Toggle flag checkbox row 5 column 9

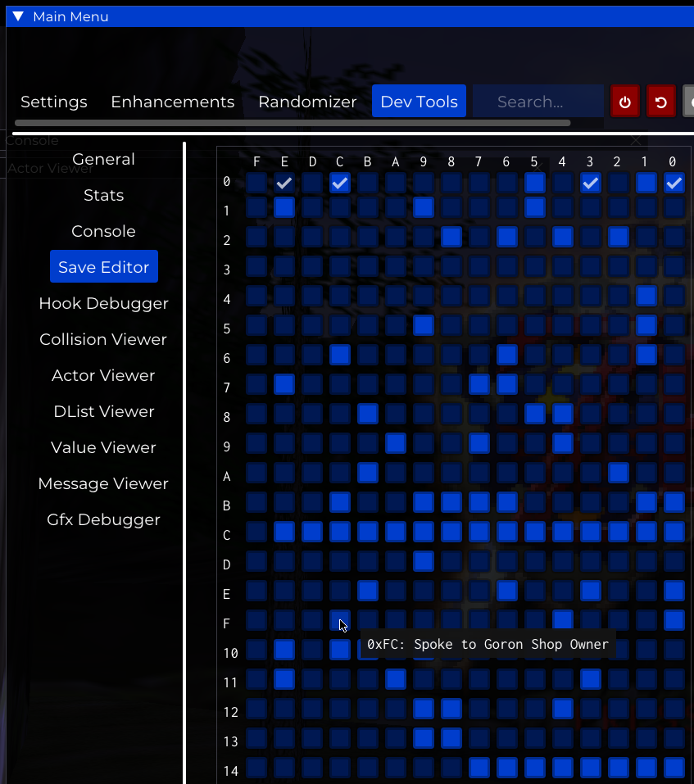pos(424,325)
